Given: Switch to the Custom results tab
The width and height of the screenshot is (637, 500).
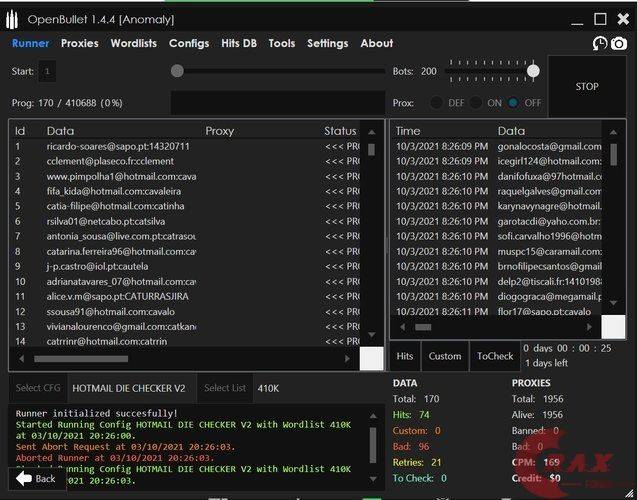Looking at the screenshot, I should point(445,356).
